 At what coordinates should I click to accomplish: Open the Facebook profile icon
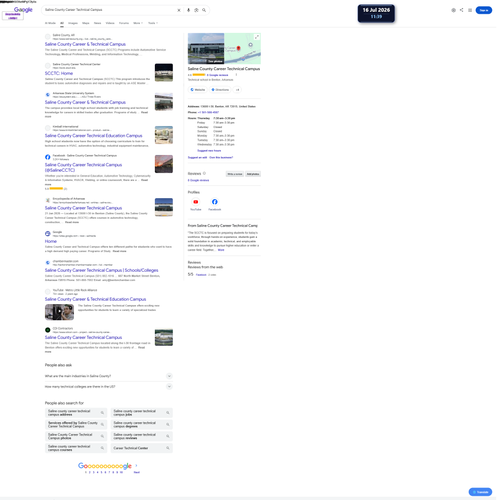point(215,202)
